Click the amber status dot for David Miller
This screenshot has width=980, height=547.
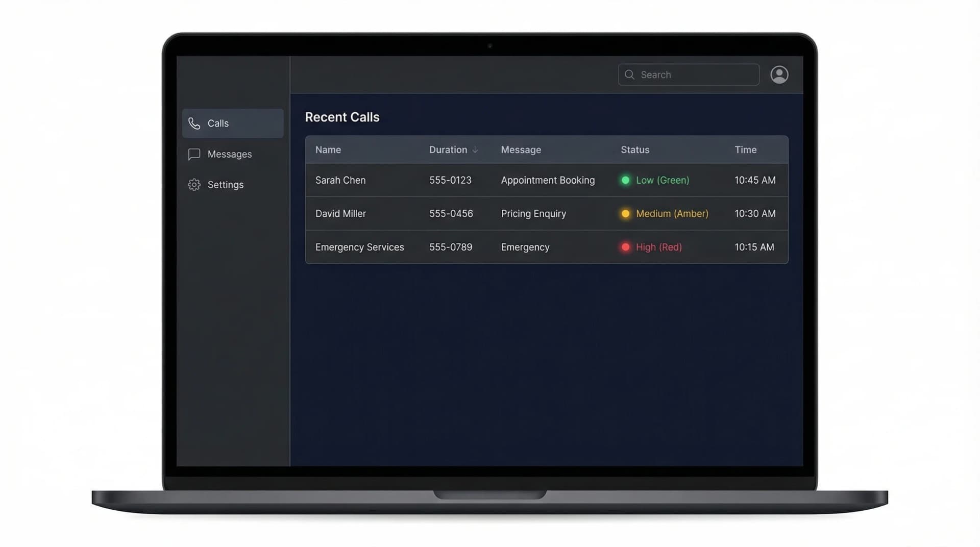[625, 214]
